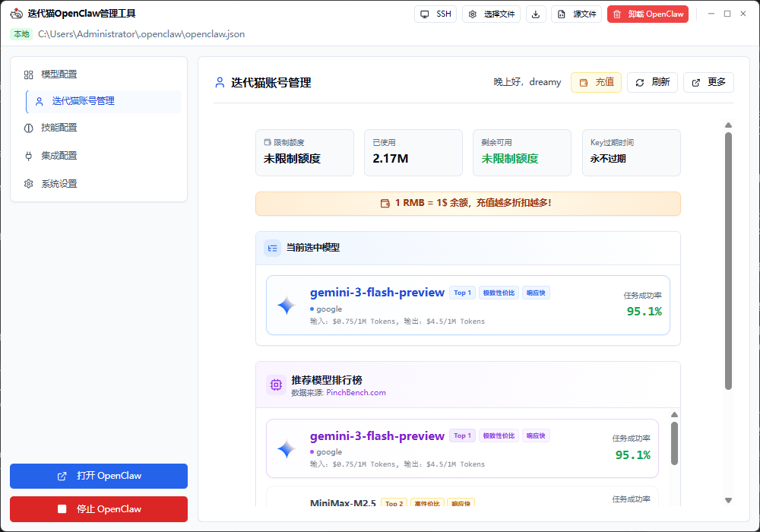Viewport: 760px width, 532px height.
Task: Expand the 更多 options menu
Action: 708,82
